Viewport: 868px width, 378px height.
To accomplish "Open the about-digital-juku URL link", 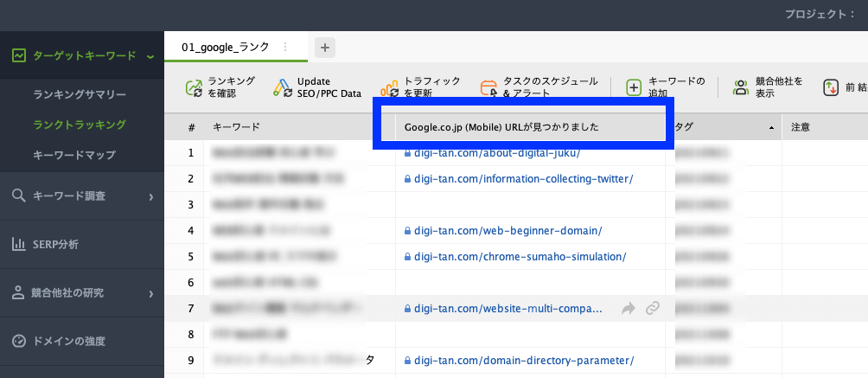I will click(496, 153).
